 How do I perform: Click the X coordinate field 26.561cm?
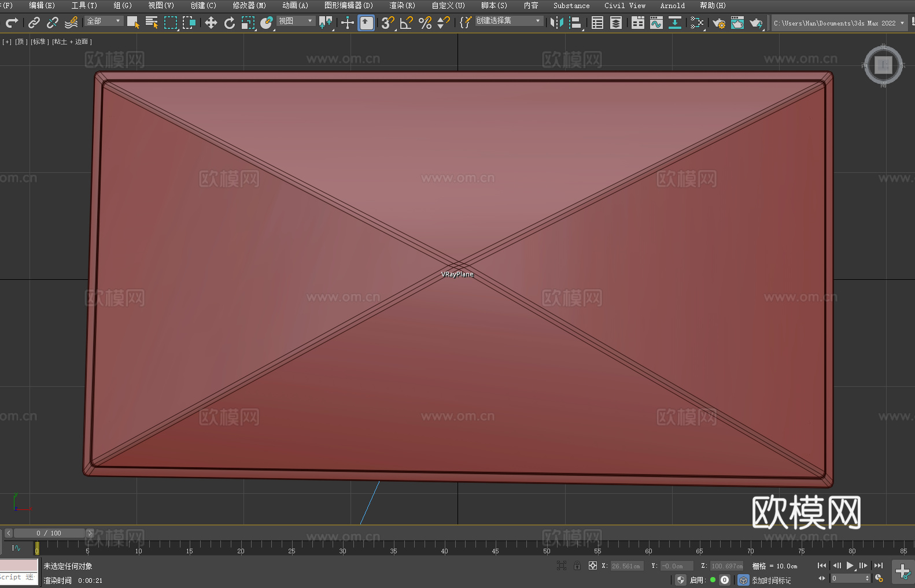point(627,566)
